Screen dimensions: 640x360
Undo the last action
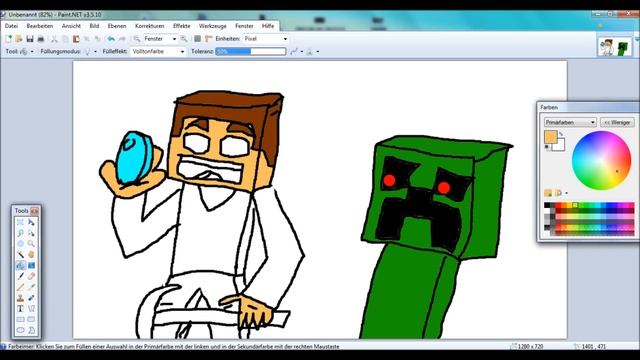click(111, 39)
